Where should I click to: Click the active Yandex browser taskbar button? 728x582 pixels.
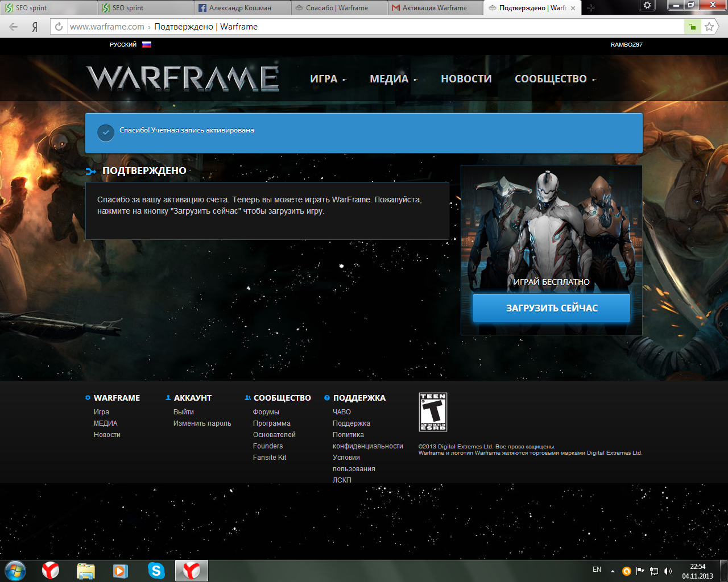(191, 571)
